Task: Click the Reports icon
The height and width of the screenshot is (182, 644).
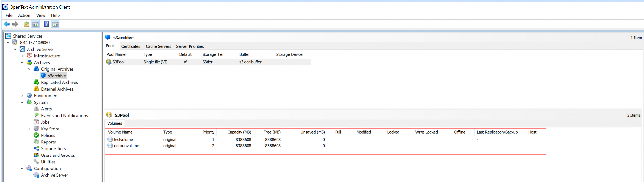Action: coord(36,142)
